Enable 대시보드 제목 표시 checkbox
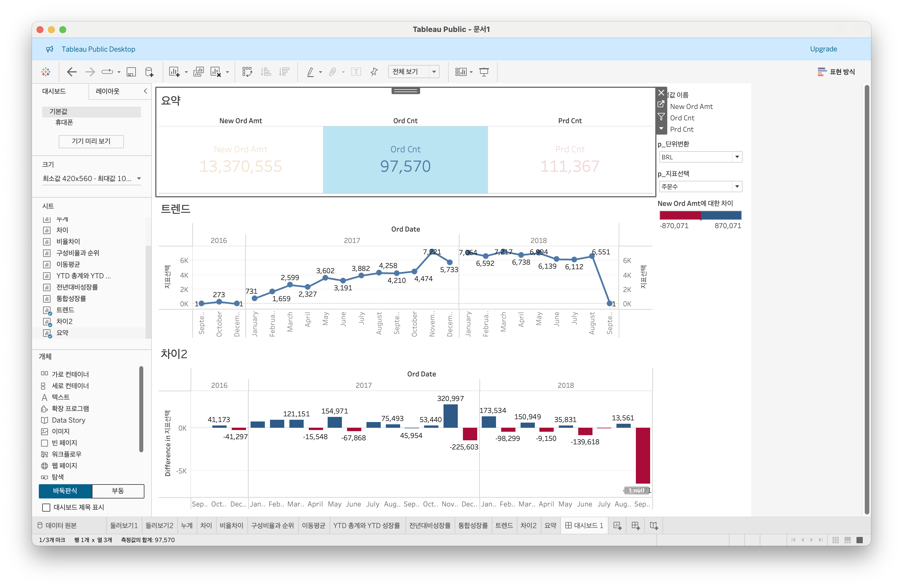This screenshot has width=903, height=588. 46,507
